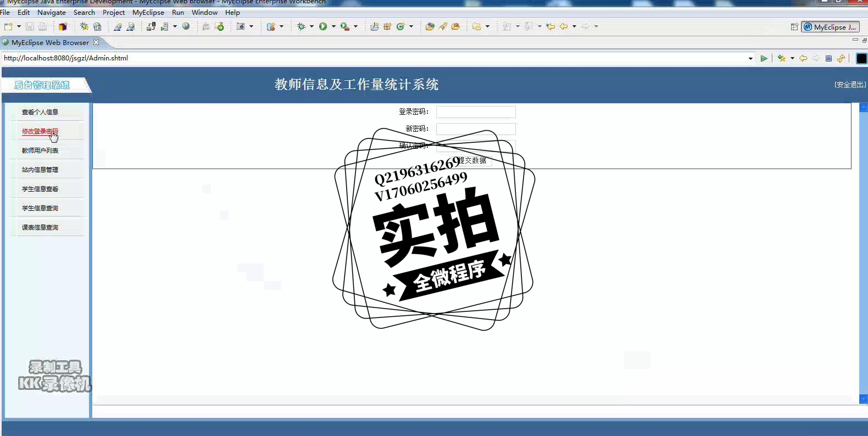This screenshot has width=868, height=436.
Task: Click the Print toolbar icon
Action: [42, 26]
